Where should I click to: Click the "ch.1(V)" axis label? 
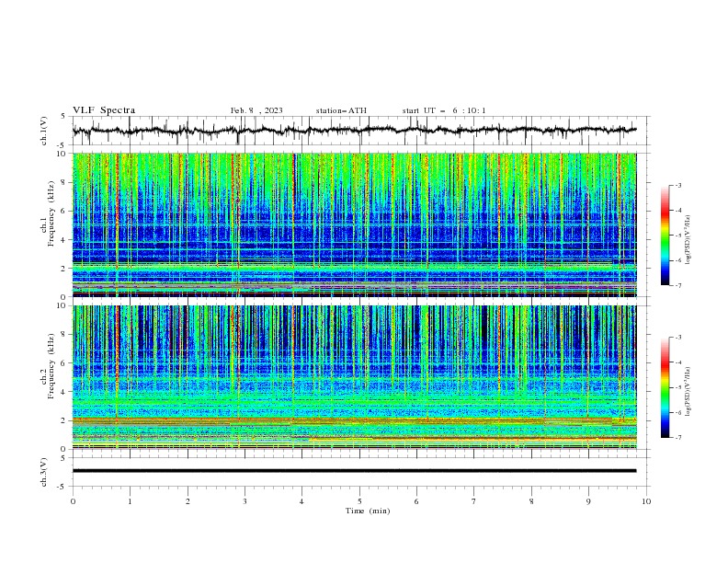click(44, 131)
